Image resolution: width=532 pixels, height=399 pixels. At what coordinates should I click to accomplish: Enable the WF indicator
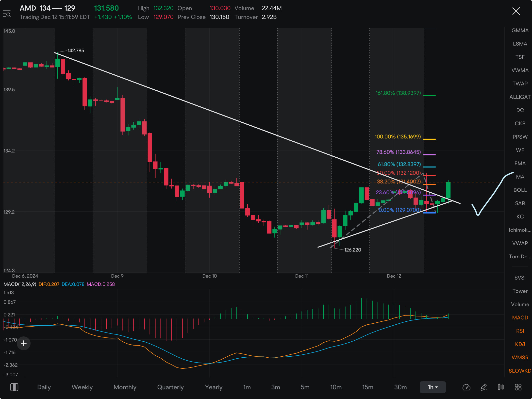[520, 150]
